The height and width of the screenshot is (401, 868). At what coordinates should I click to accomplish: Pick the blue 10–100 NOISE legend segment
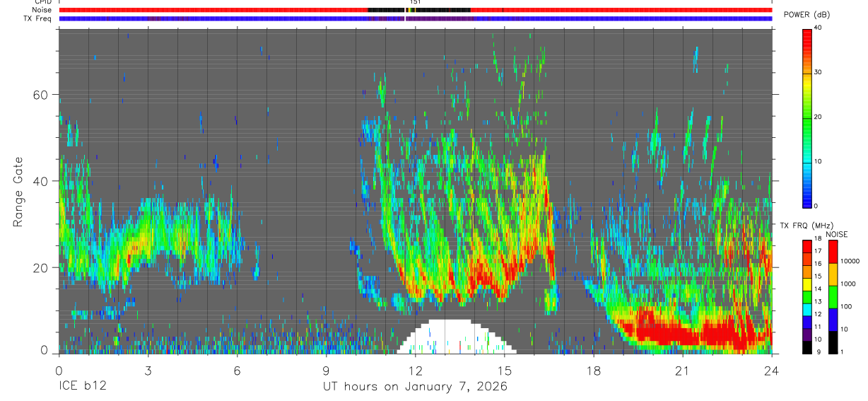point(833,320)
